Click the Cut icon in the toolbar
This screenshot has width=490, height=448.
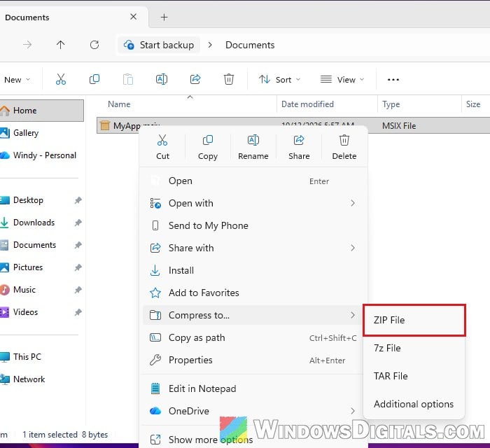coord(61,79)
